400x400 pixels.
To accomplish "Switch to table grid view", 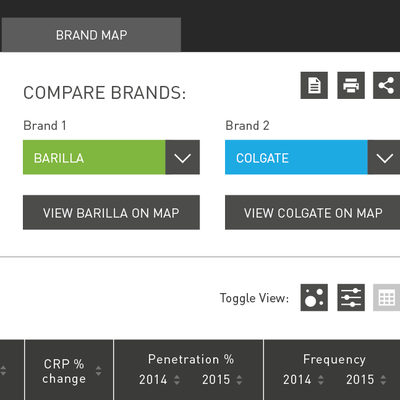I will 387,297.
